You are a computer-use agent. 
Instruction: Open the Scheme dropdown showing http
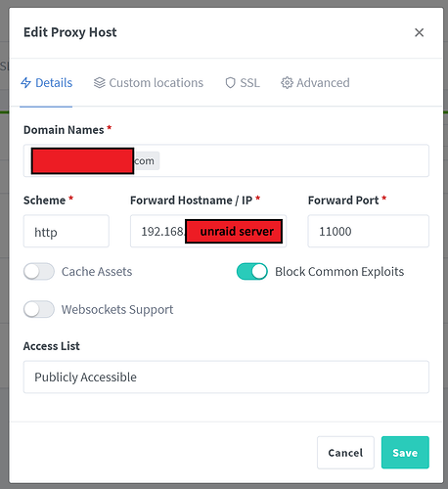click(x=67, y=231)
